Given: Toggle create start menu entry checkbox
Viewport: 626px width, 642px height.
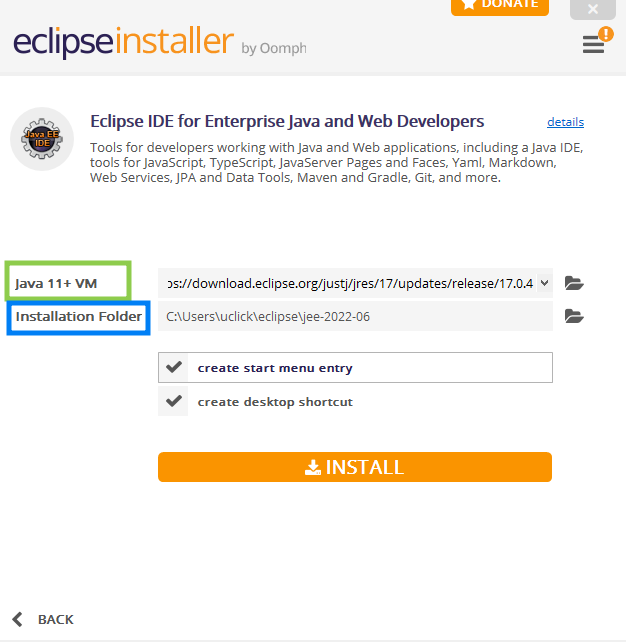Looking at the screenshot, I should click(174, 367).
